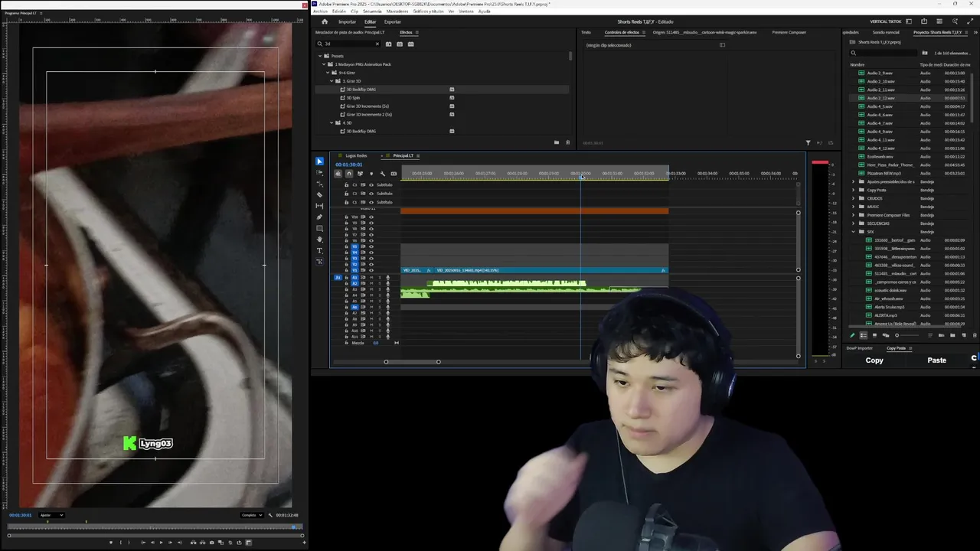Image resolution: width=980 pixels, height=551 pixels.
Task: Clear the 3d search field
Action: click(377, 44)
